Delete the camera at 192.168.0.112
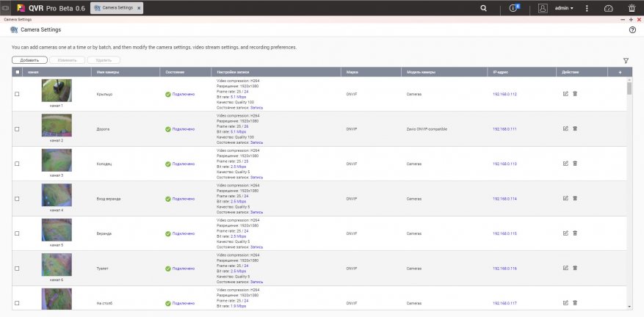The width and height of the screenshot is (644, 317). (575, 94)
